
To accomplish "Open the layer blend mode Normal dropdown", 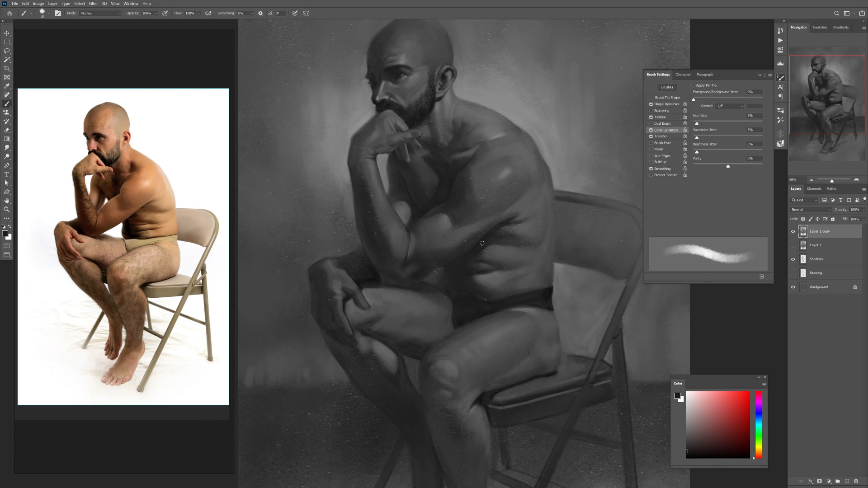I will (x=811, y=210).
